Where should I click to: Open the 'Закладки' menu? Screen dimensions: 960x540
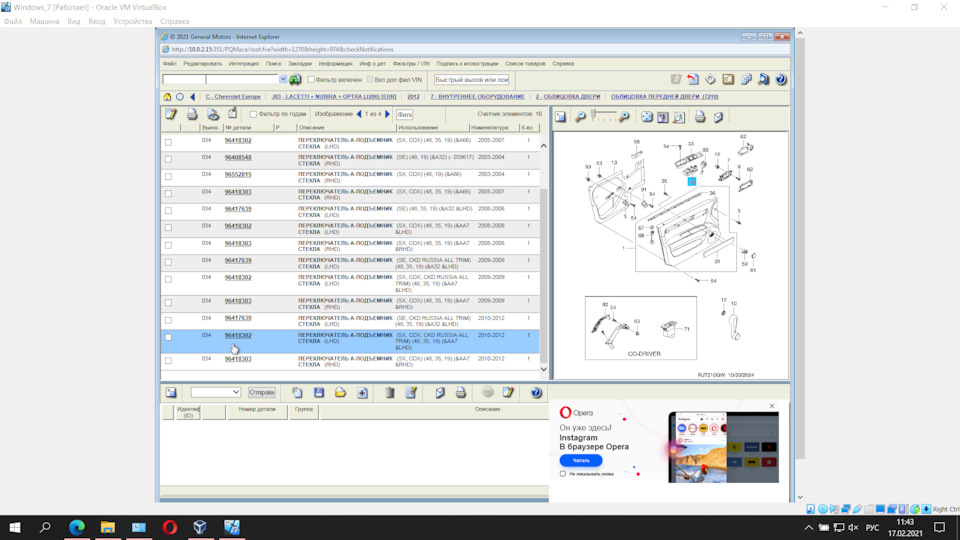tap(300, 63)
